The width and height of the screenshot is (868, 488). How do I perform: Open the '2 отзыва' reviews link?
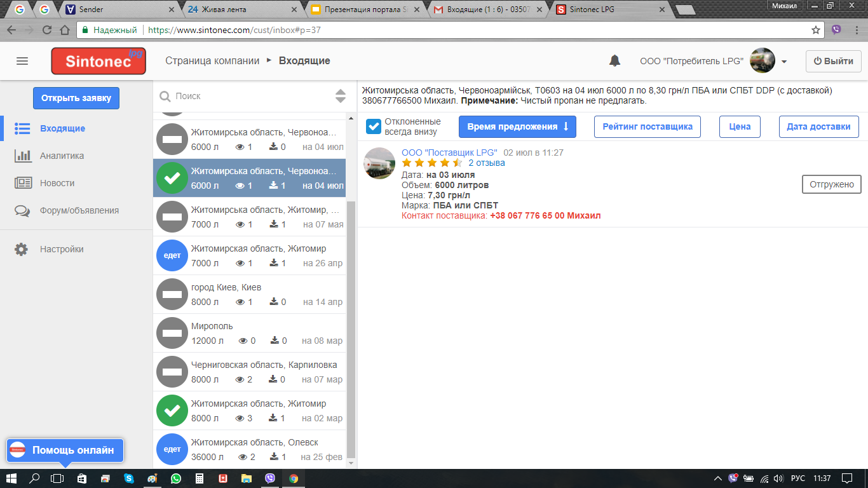coord(486,163)
